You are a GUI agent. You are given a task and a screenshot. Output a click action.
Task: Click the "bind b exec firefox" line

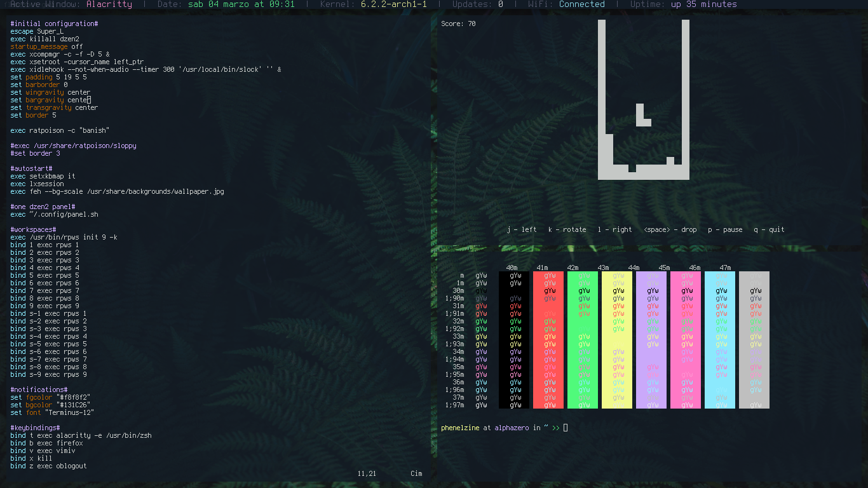click(46, 443)
